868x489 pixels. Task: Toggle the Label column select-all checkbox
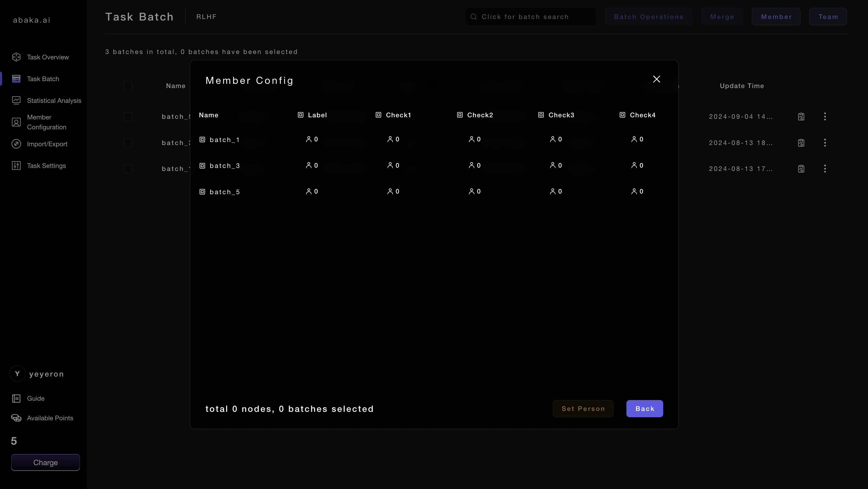coord(301,115)
